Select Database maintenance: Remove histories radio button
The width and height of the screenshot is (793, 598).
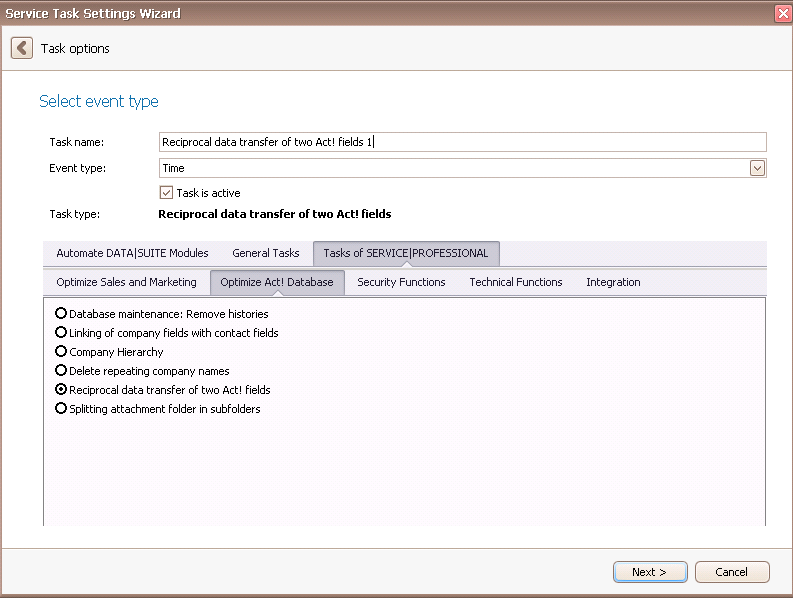tap(61, 314)
